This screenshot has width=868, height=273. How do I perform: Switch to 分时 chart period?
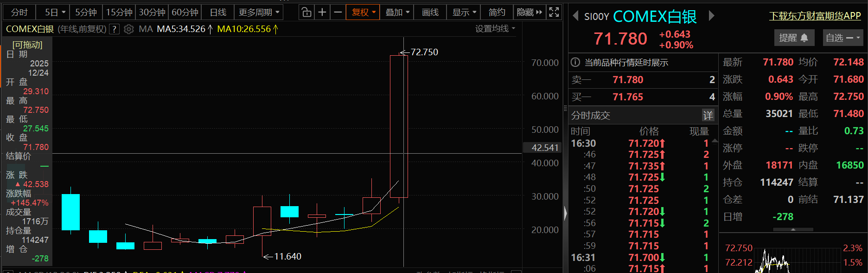point(19,13)
